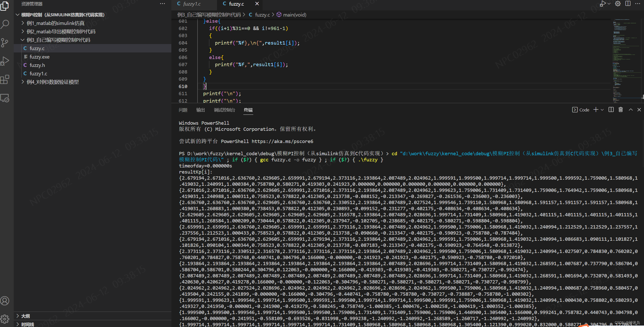Open the new terminal launch profile dropdown

click(602, 110)
